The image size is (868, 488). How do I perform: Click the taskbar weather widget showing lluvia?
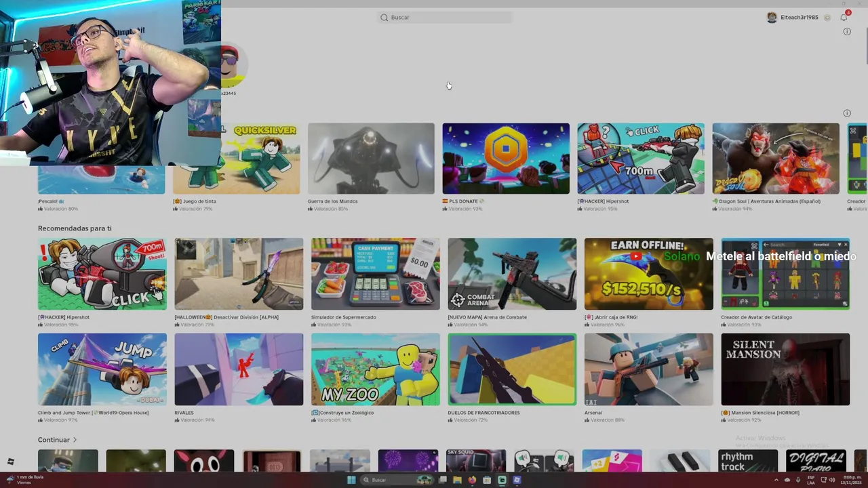coord(26,480)
